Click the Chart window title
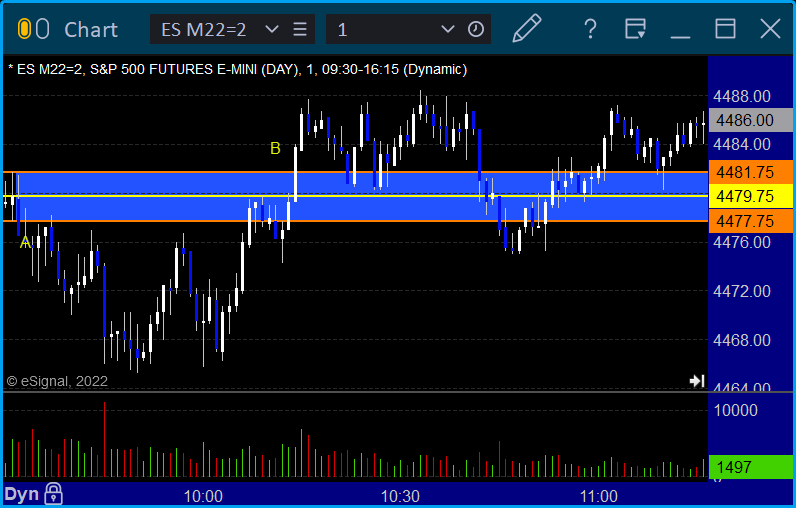The image size is (796, 508). [91, 30]
